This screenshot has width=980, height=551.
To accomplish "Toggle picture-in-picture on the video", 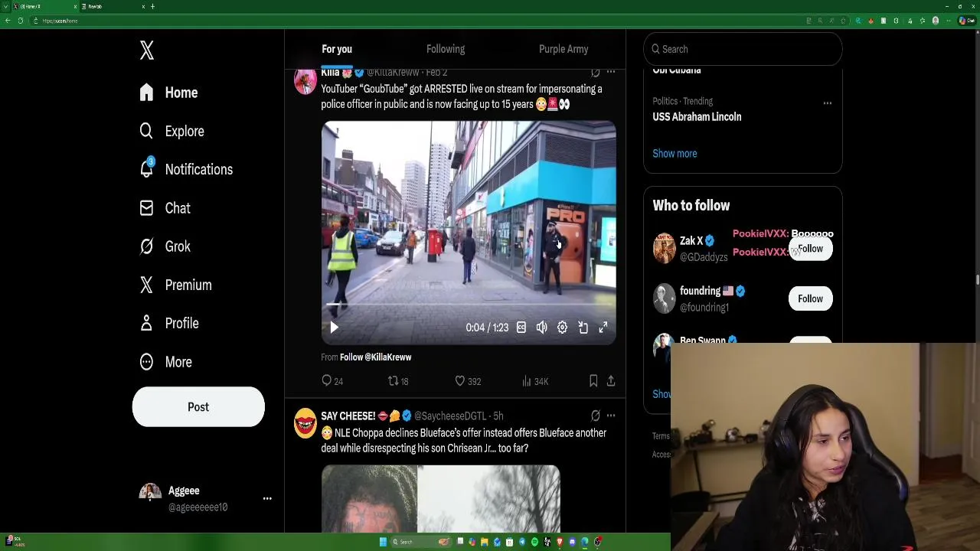I will (583, 328).
